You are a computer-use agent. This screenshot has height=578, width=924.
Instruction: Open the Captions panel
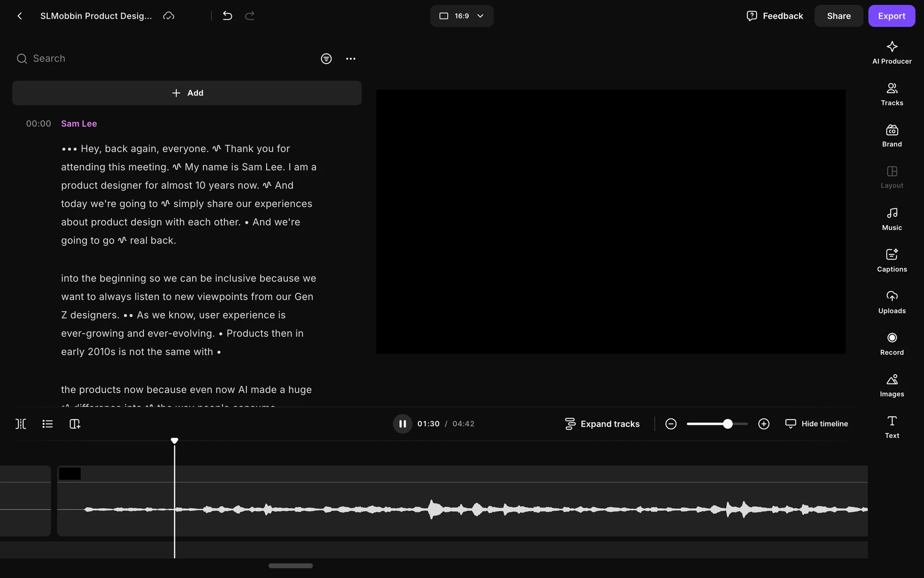click(x=891, y=261)
